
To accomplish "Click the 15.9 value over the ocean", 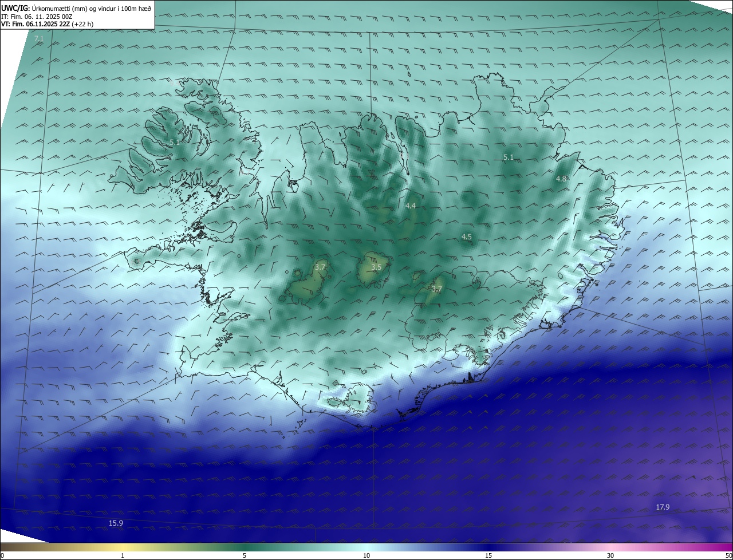I will click(x=116, y=523).
